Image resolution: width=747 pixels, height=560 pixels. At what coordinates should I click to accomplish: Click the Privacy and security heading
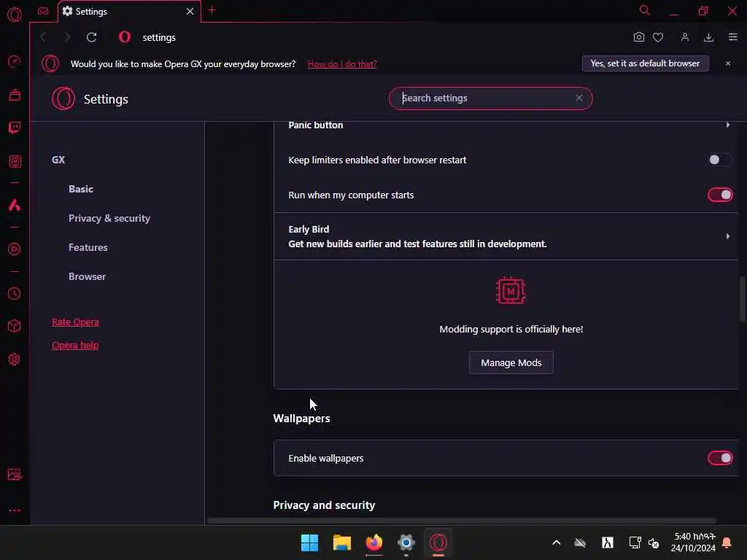coord(324,505)
